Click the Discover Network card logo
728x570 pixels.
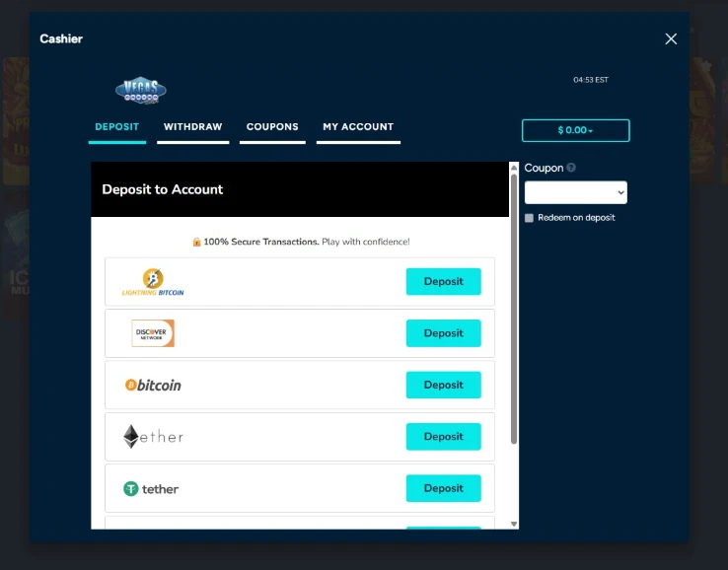153,333
